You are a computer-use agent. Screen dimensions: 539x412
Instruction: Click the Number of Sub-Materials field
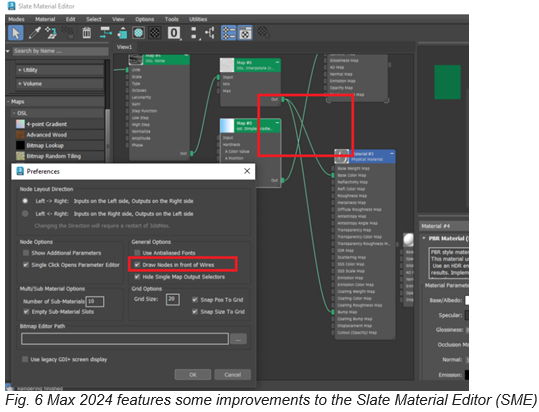tap(95, 301)
